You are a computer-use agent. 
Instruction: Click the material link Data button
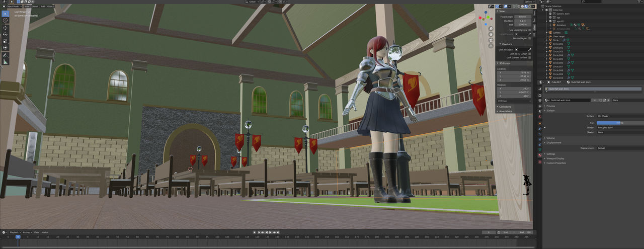628,100
